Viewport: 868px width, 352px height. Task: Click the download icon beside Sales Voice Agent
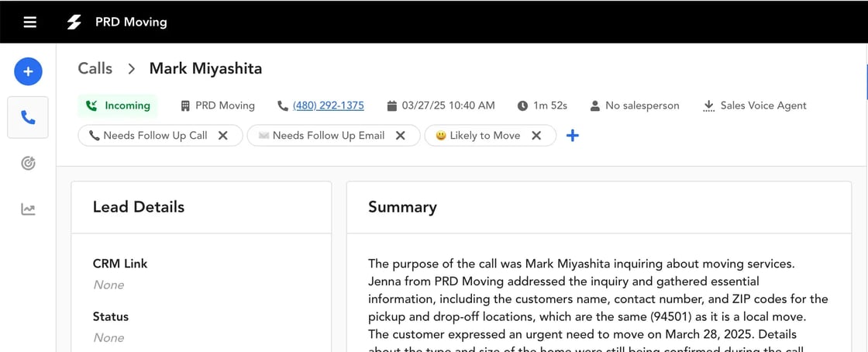pos(708,105)
